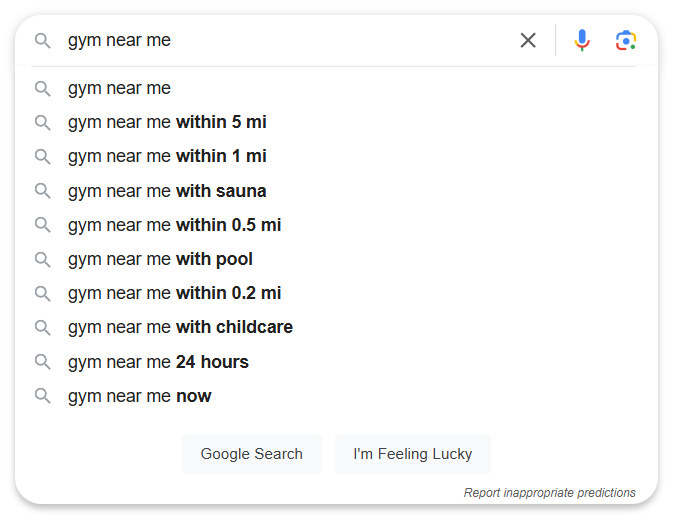
Task: Click search icon beside 'gym near me now'
Action: point(43,396)
